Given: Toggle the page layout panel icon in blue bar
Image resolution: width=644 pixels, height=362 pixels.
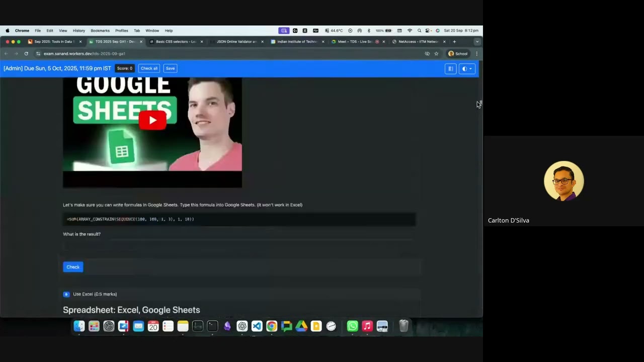Looking at the screenshot, I should tap(450, 69).
